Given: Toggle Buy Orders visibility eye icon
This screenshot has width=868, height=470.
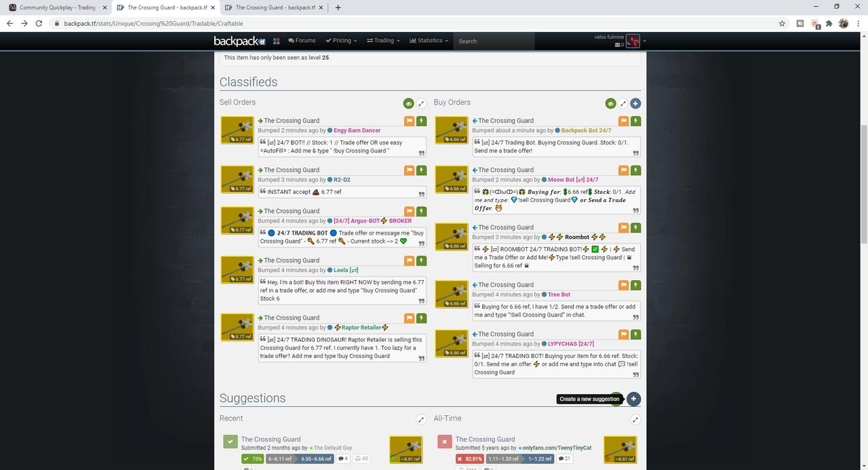Looking at the screenshot, I should pyautogui.click(x=610, y=104).
